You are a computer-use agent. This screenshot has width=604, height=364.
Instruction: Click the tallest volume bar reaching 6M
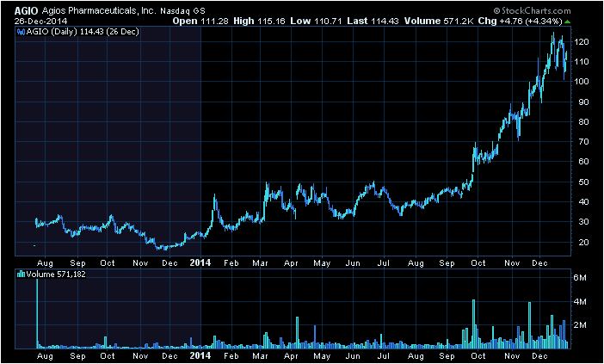click(x=37, y=313)
